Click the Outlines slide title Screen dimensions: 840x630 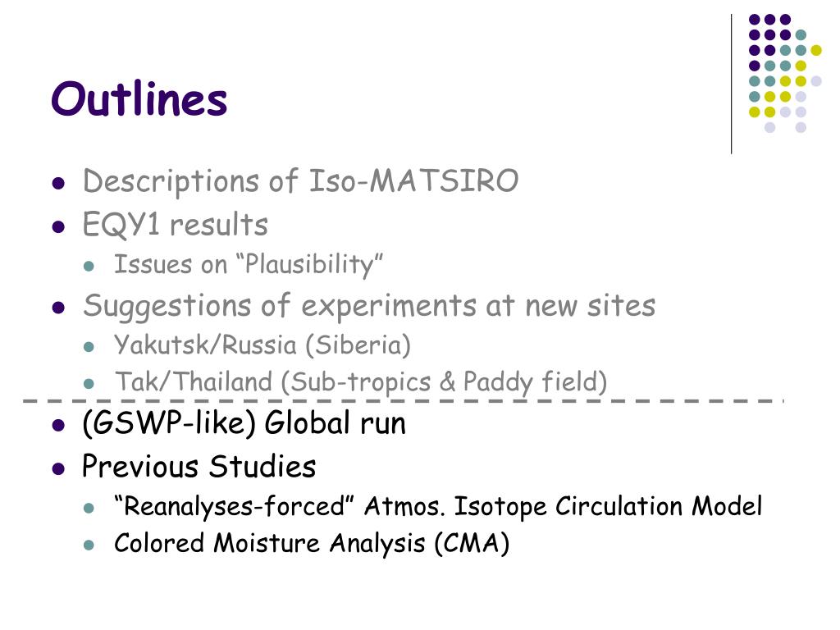139,98
